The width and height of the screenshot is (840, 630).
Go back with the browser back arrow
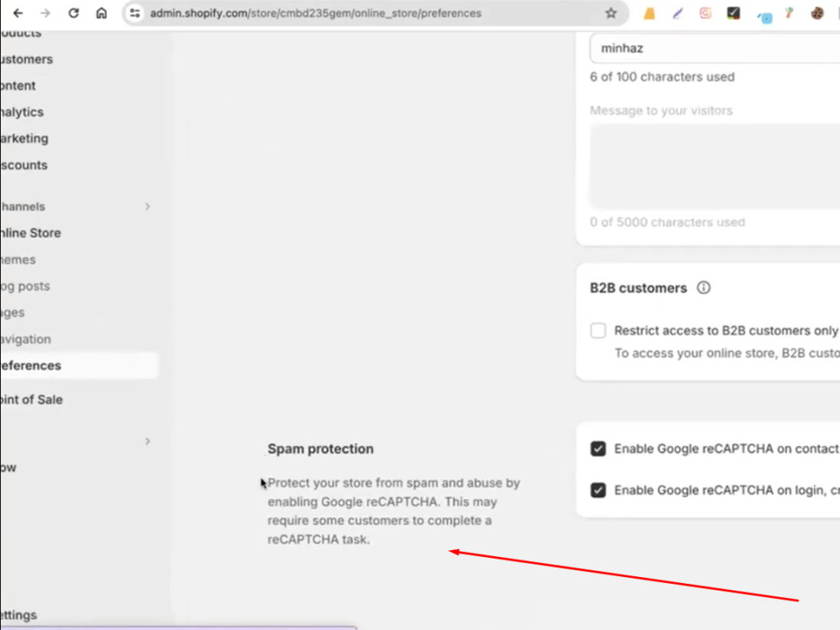coord(18,13)
